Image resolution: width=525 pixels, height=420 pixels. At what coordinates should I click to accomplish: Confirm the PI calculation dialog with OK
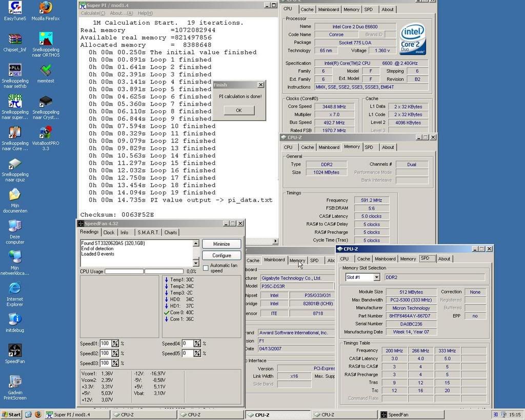239,110
